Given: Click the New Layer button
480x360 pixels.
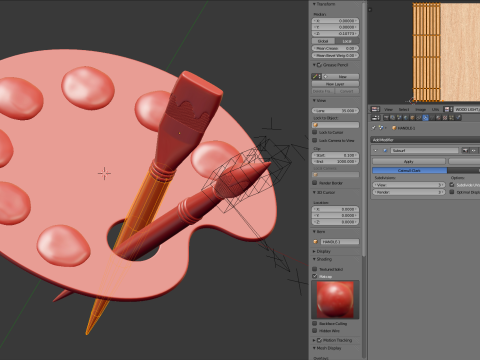Looking at the screenshot, I should point(335,84).
